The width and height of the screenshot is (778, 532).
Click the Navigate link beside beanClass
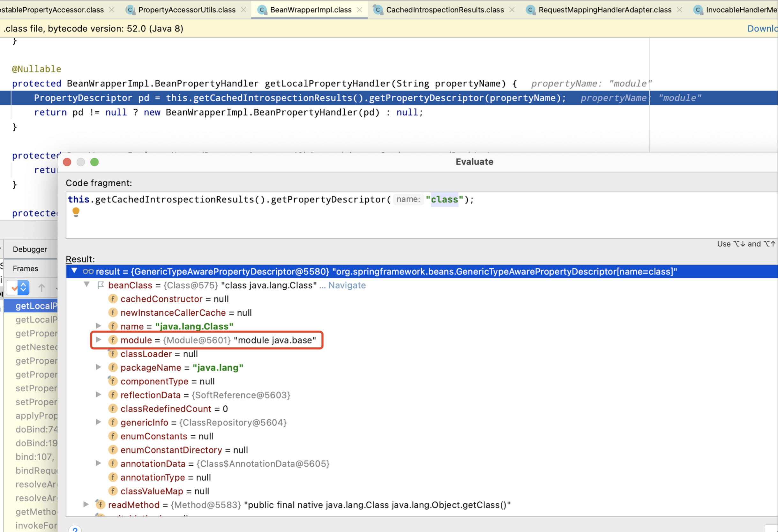347,285
